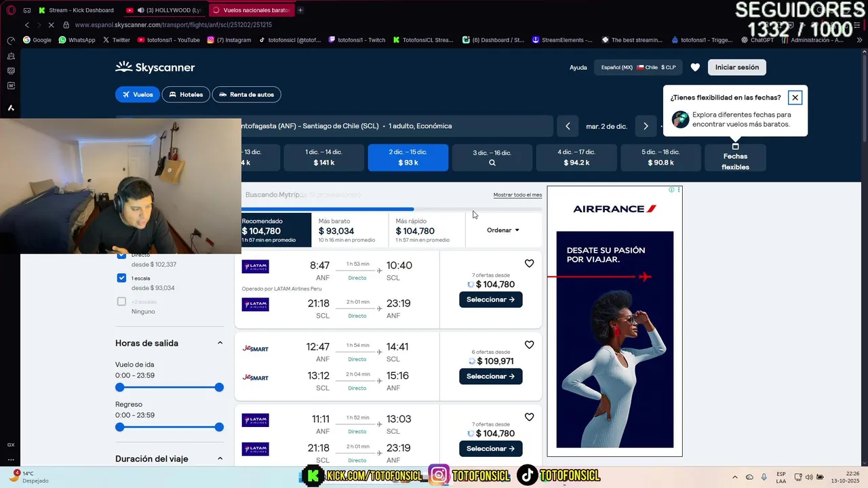Save the 12:47 JetSmart flight with its heart
This screenshot has width=868, height=488.
point(529,345)
